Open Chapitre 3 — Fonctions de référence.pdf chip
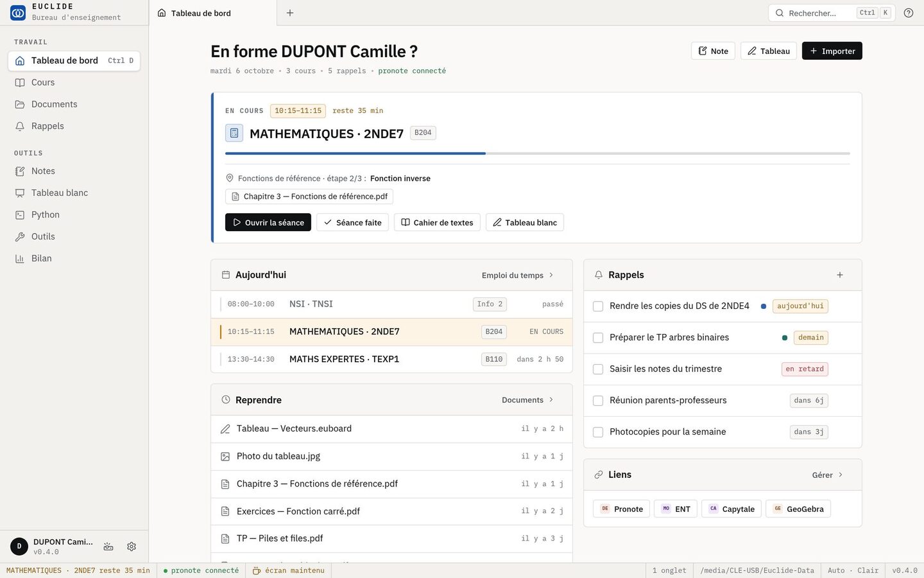924x578 pixels. pyautogui.click(x=309, y=197)
